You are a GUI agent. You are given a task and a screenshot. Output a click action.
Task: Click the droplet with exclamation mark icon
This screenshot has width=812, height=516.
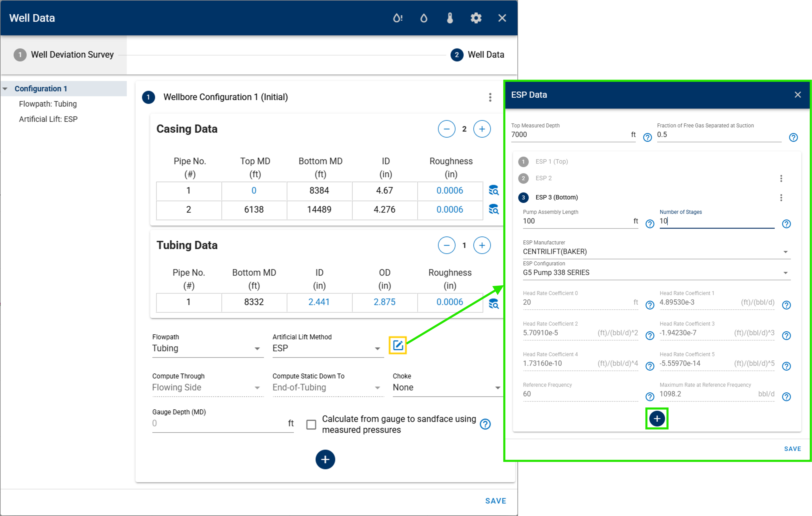(398, 18)
